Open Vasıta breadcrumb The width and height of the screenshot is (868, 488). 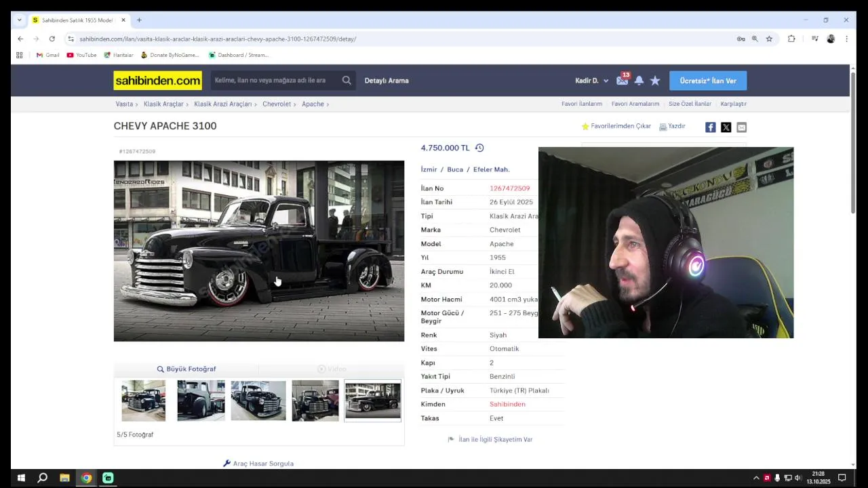[124, 104]
